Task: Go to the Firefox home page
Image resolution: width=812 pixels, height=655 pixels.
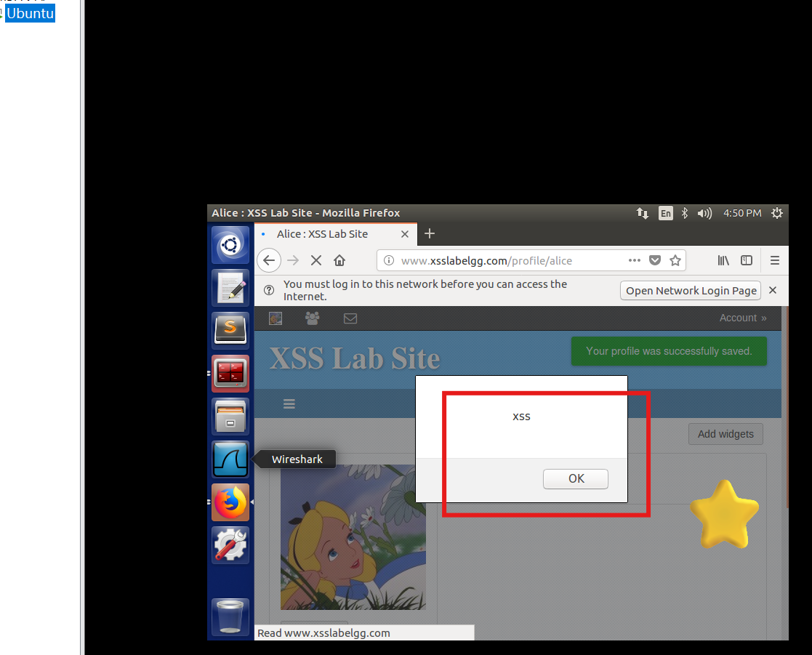Action: tap(339, 260)
